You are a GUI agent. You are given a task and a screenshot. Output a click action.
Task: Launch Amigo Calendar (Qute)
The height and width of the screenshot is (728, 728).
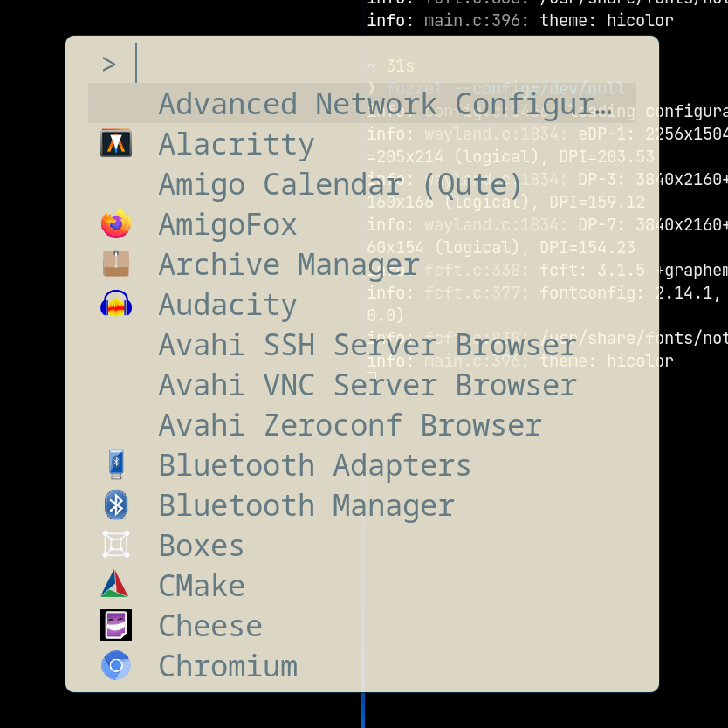click(x=339, y=183)
